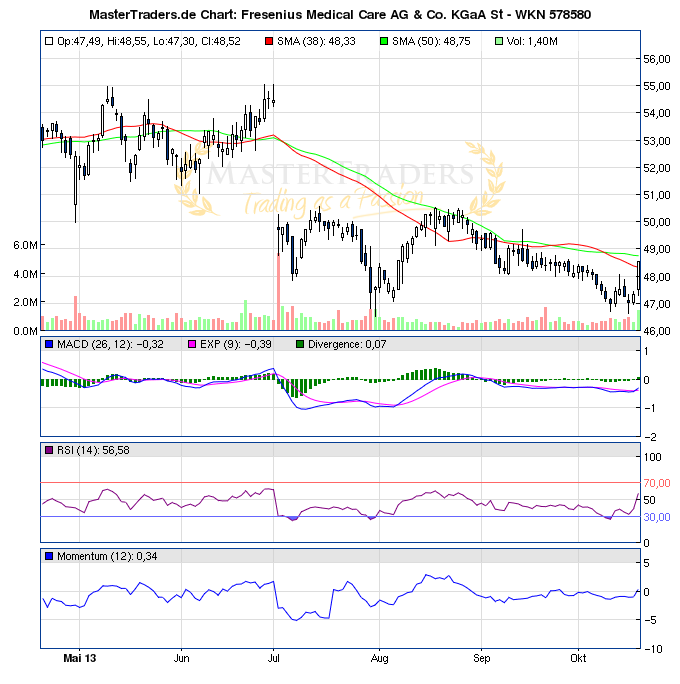Click the 6.0M volume axis label

25,245
